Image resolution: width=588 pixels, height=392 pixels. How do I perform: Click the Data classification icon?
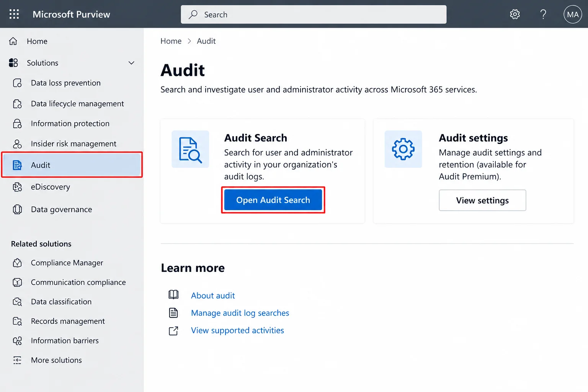tap(17, 302)
